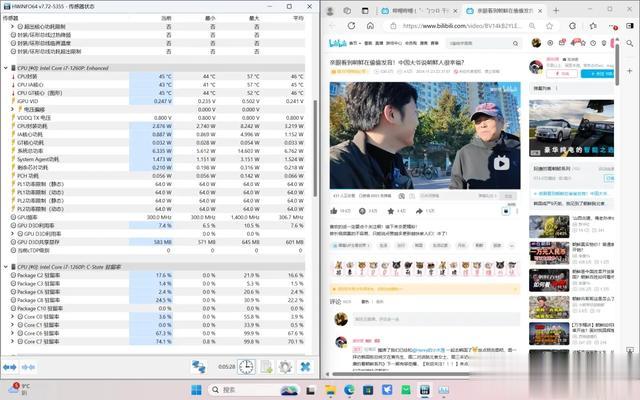Click HWiNFO vertical scrollbar
Screen dimensions: 640x400
pyautogui.click(x=315, y=148)
